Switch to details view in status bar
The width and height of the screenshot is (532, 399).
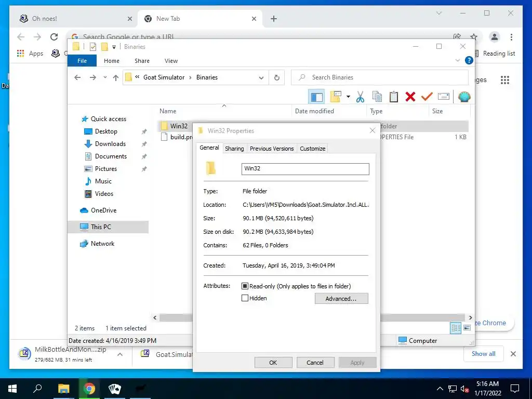456,328
